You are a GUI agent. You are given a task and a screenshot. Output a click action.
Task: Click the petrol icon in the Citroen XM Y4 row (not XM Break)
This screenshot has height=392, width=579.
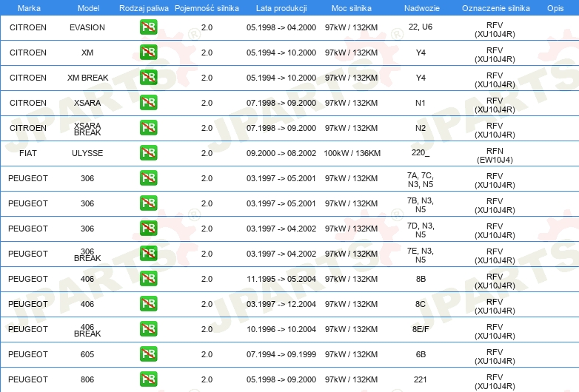tap(148, 53)
